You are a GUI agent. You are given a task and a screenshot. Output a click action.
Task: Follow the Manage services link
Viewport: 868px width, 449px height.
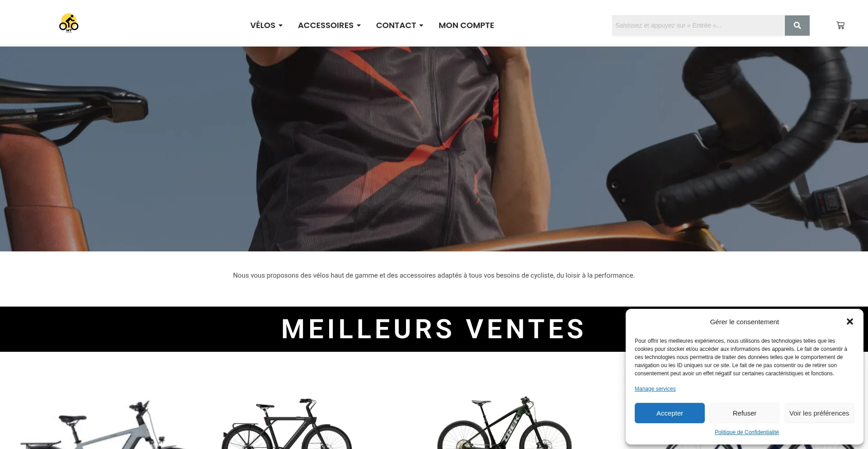click(655, 389)
